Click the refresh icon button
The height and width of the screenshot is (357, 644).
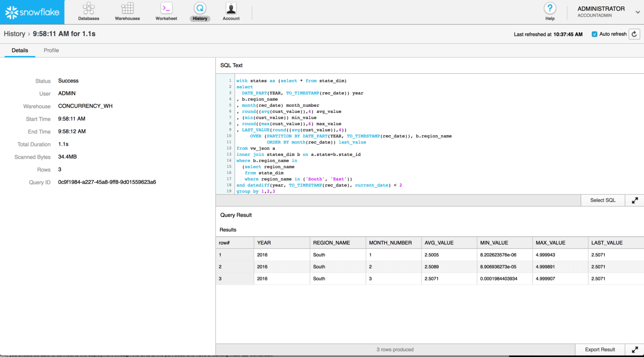tap(634, 34)
